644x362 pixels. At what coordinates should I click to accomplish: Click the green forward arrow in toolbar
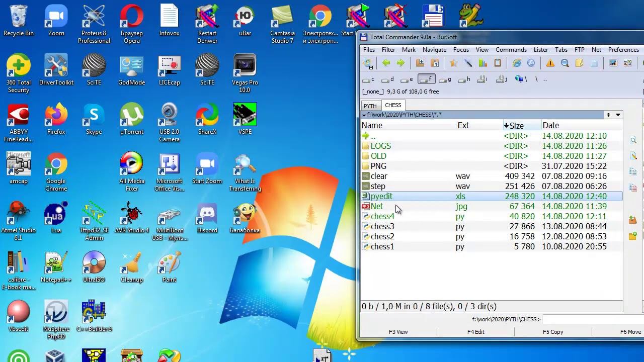pyautogui.click(x=400, y=63)
